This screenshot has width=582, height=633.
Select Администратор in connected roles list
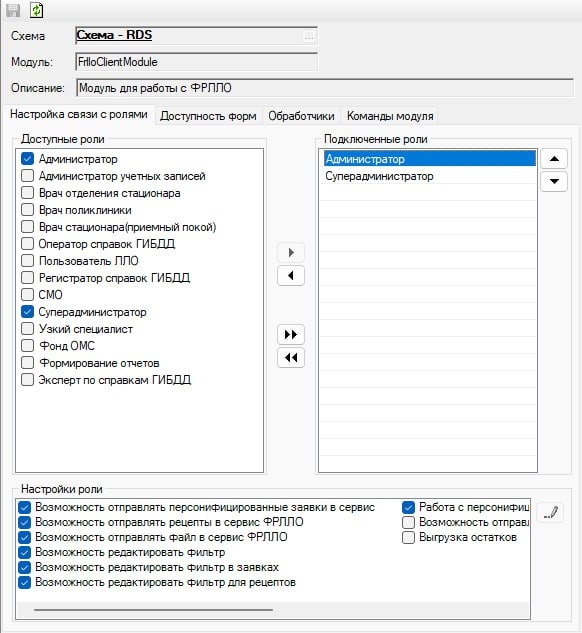[429, 159]
